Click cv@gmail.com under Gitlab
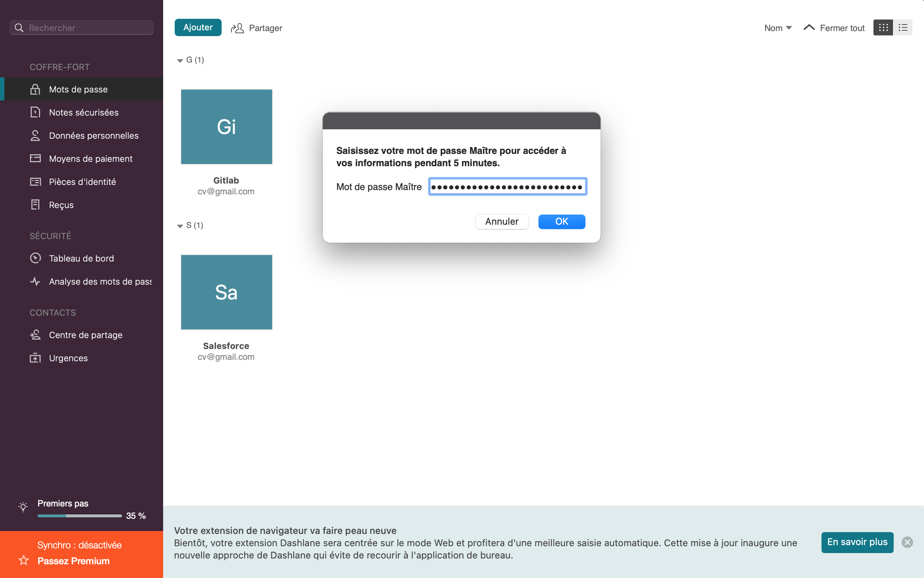Screen dimensions: 924x578 pyautogui.click(x=226, y=191)
